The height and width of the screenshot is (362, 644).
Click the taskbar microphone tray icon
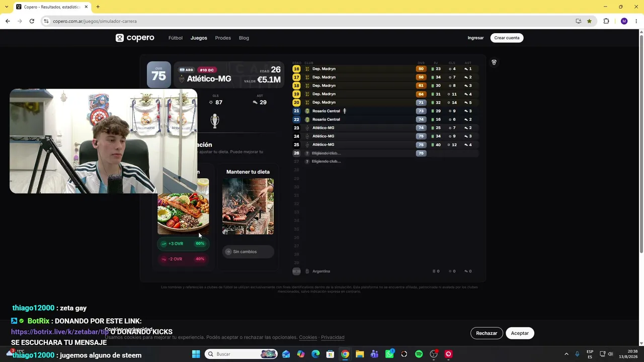coord(577,354)
